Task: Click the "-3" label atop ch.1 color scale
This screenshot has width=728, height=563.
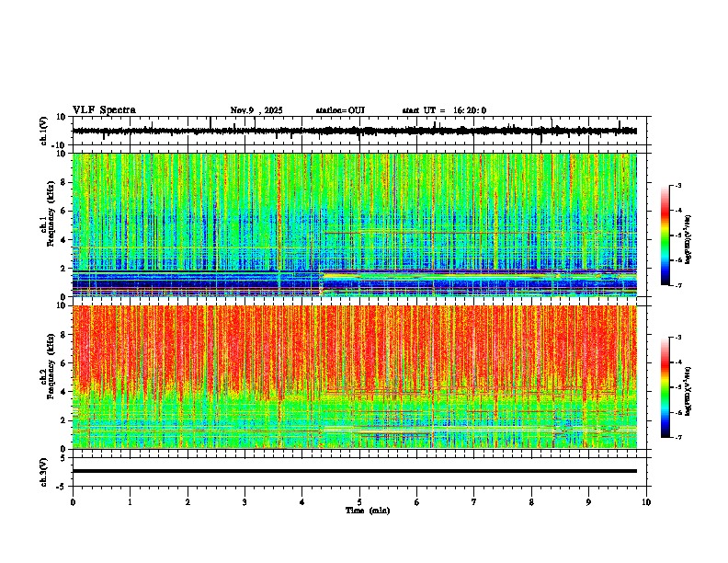Action: coord(677,185)
